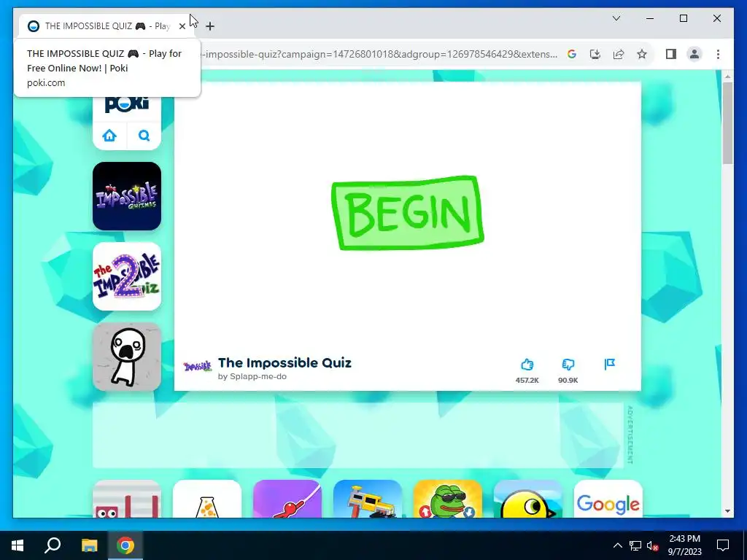
Task: Close the Impossible Quiz browser tab
Action: pos(182,26)
